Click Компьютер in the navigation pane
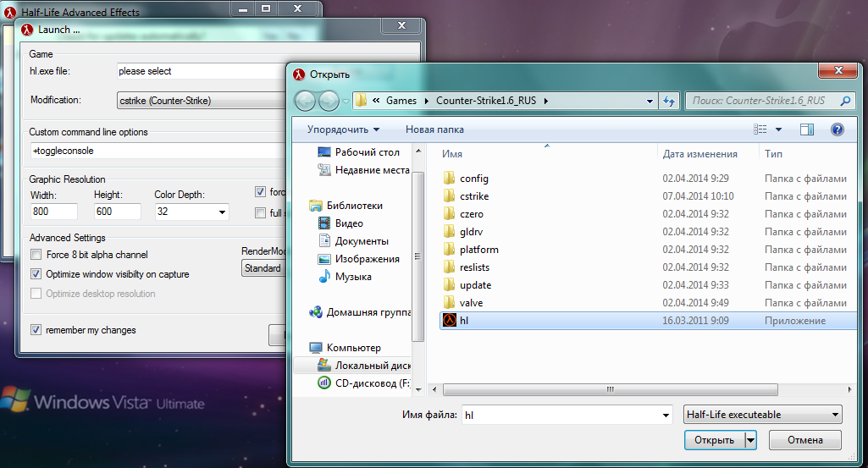 click(x=353, y=348)
